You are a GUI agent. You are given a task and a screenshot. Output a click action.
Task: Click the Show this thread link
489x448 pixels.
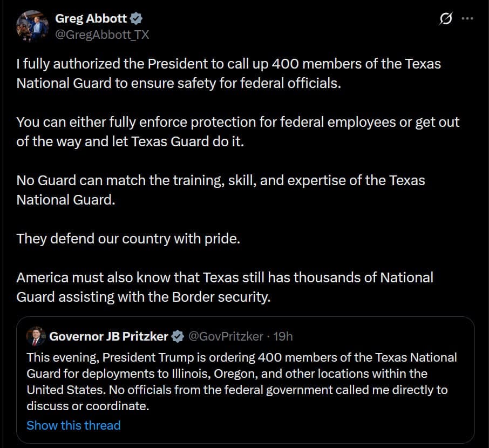(73, 425)
